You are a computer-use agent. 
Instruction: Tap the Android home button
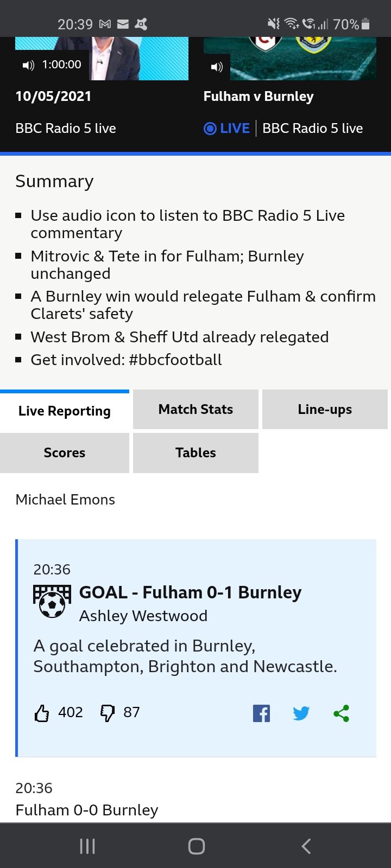pyautogui.click(x=196, y=846)
